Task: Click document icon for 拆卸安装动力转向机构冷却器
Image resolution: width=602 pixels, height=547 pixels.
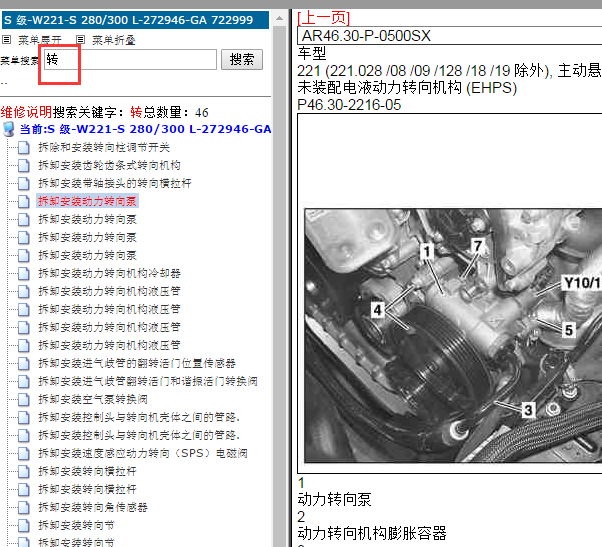Action: pos(24,273)
